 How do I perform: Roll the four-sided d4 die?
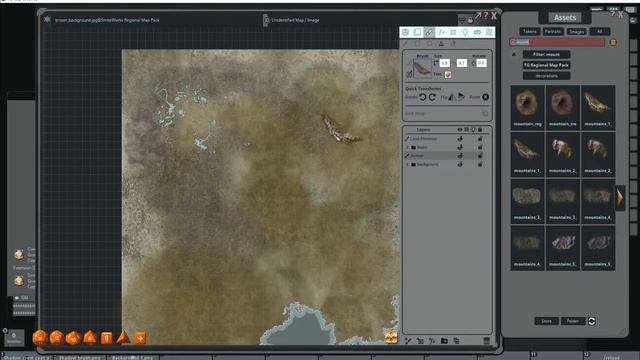pos(123,338)
